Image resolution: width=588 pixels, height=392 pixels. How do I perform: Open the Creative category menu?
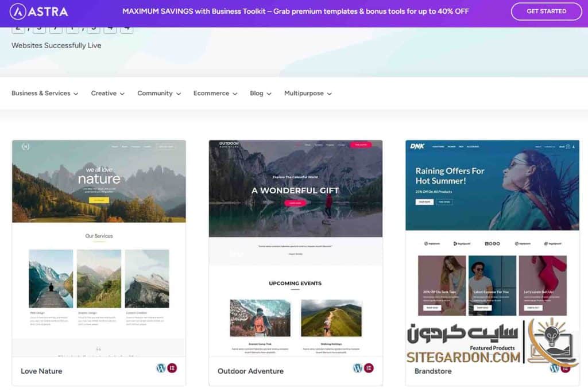click(107, 94)
